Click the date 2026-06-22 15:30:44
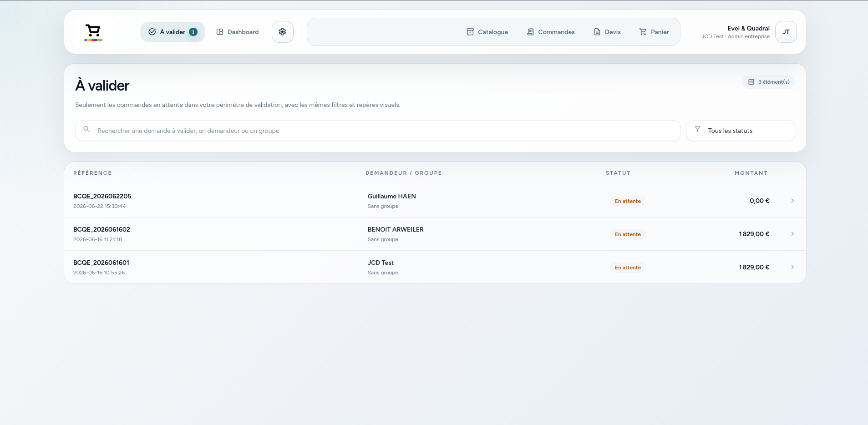 click(100, 206)
